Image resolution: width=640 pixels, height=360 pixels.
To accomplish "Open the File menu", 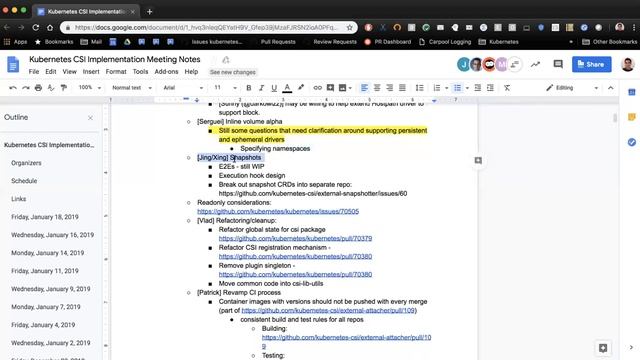I will [34, 71].
